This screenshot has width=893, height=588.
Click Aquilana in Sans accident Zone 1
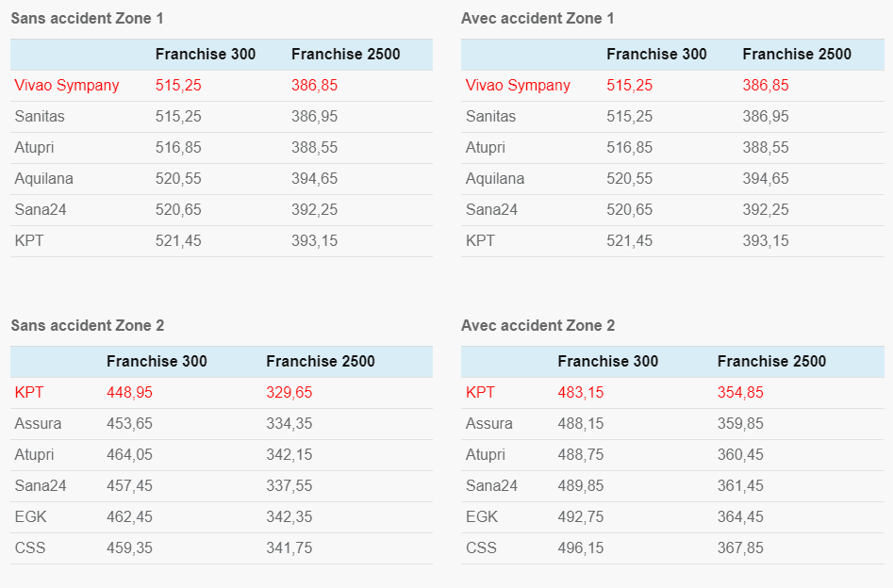point(44,179)
